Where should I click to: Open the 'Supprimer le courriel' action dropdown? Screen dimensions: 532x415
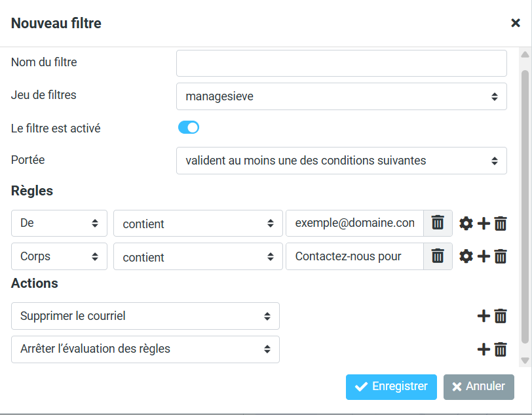tap(145, 315)
